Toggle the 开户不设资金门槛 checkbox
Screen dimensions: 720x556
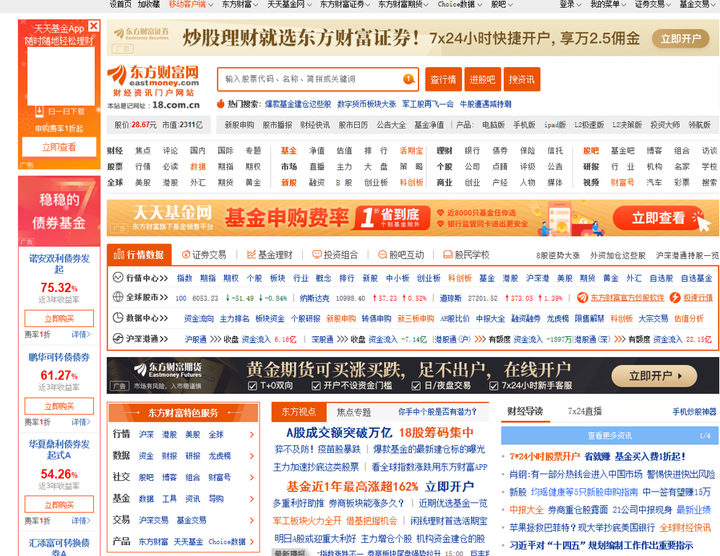(x=316, y=386)
